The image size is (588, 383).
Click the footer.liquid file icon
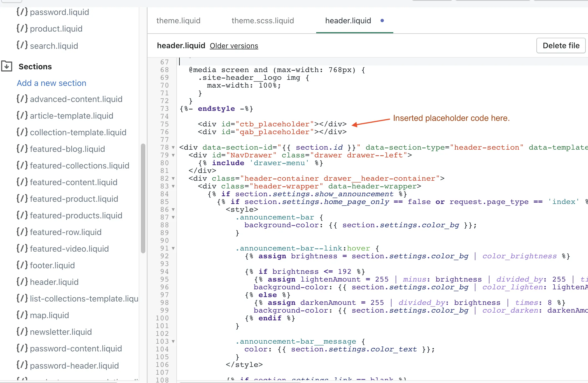tap(22, 265)
